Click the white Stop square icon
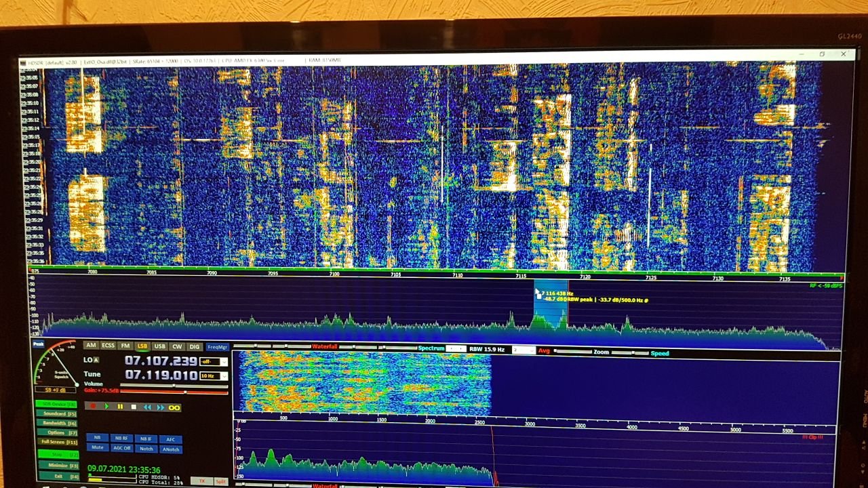Viewport: 868px width, 488px height. (x=134, y=407)
